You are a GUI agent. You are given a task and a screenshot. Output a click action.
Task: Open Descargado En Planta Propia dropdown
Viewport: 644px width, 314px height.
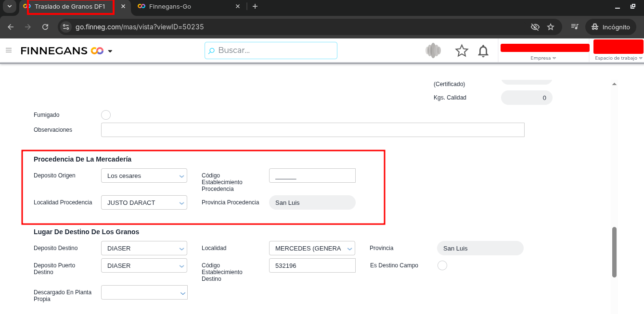click(x=144, y=292)
